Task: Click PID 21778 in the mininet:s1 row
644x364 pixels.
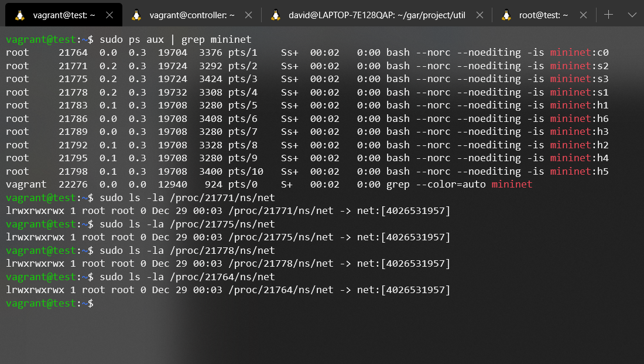Action: [x=73, y=92]
